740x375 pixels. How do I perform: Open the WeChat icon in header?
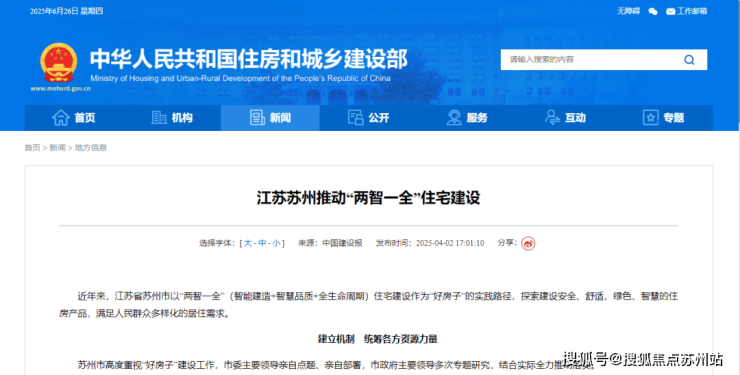[653, 11]
